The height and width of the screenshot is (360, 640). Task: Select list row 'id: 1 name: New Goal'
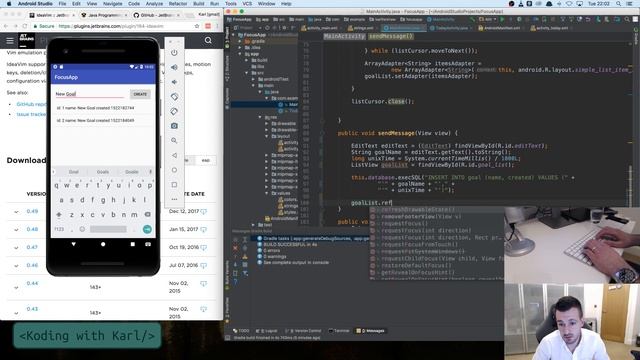[103, 108]
